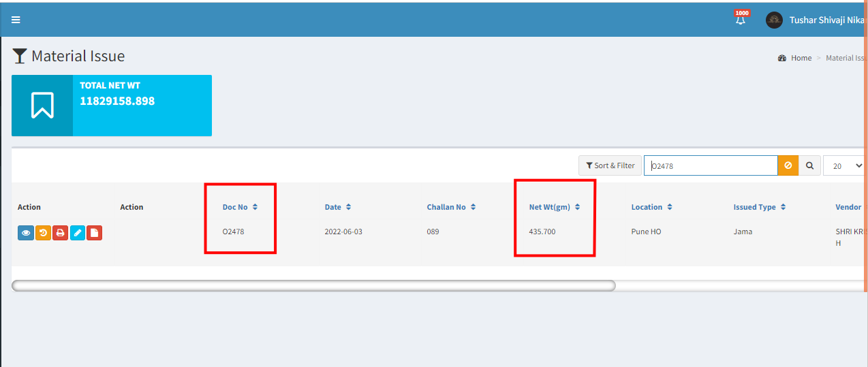The height and width of the screenshot is (367, 868).
Task: Open the Sort & Filter button
Action: click(x=610, y=165)
